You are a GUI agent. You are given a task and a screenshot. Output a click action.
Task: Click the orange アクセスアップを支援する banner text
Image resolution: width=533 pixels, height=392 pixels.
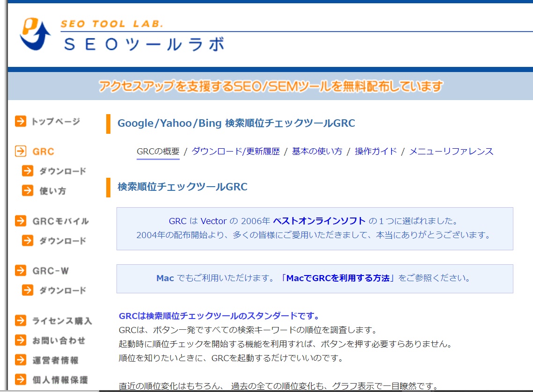271,86
